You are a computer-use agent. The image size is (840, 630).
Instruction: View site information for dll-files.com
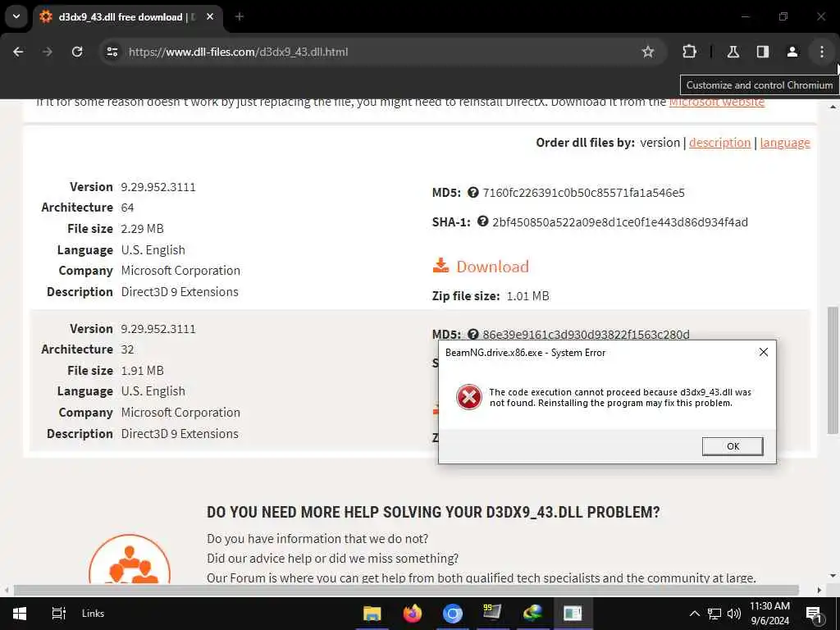pyautogui.click(x=112, y=52)
